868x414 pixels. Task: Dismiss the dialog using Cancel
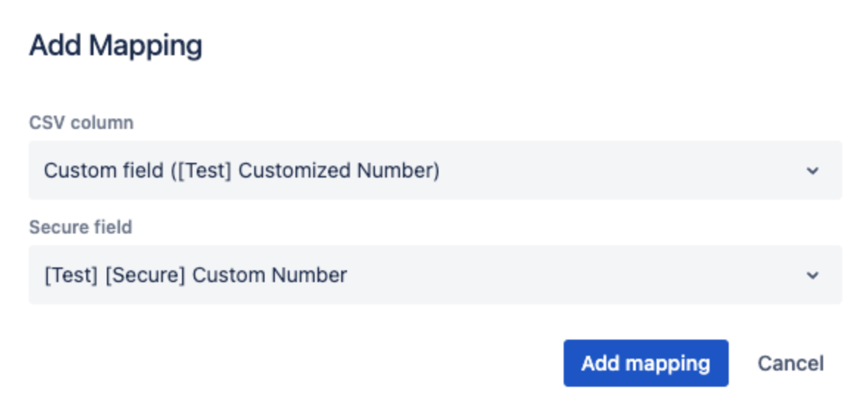(x=791, y=363)
